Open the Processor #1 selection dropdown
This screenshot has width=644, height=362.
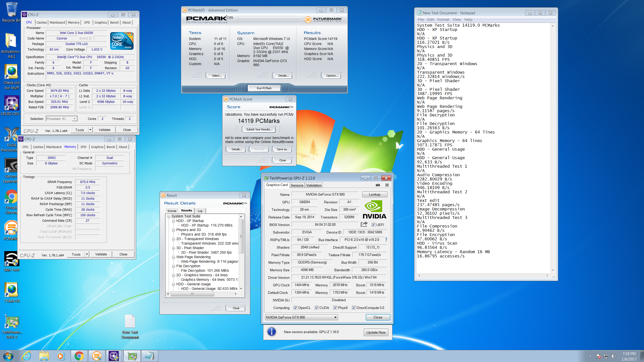pyautogui.click(x=62, y=119)
